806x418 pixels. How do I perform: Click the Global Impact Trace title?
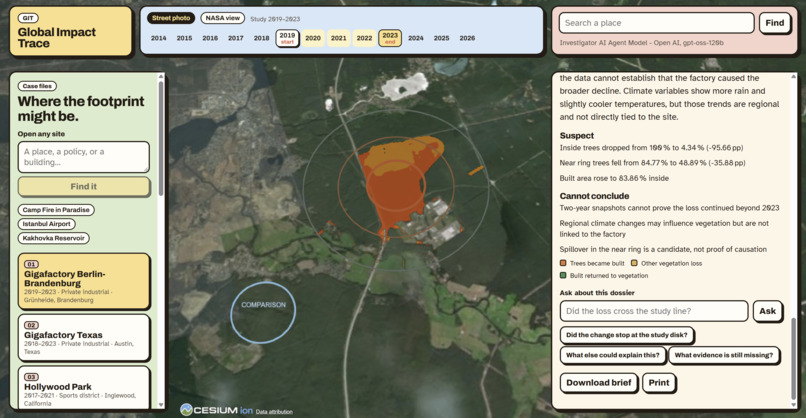click(57, 38)
